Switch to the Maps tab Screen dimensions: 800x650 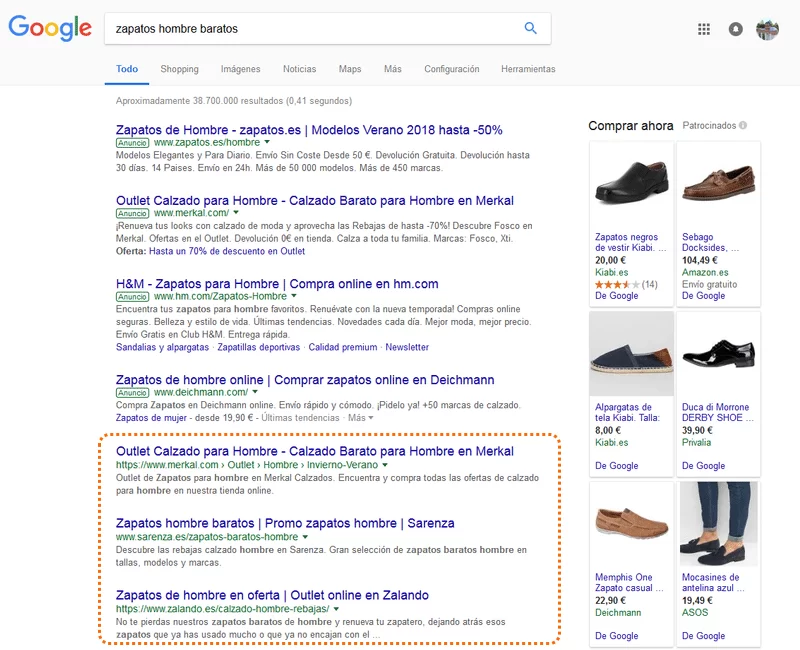[350, 69]
